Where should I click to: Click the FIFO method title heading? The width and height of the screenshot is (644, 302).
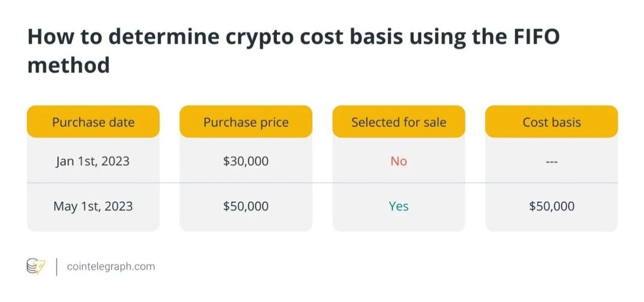(293, 51)
